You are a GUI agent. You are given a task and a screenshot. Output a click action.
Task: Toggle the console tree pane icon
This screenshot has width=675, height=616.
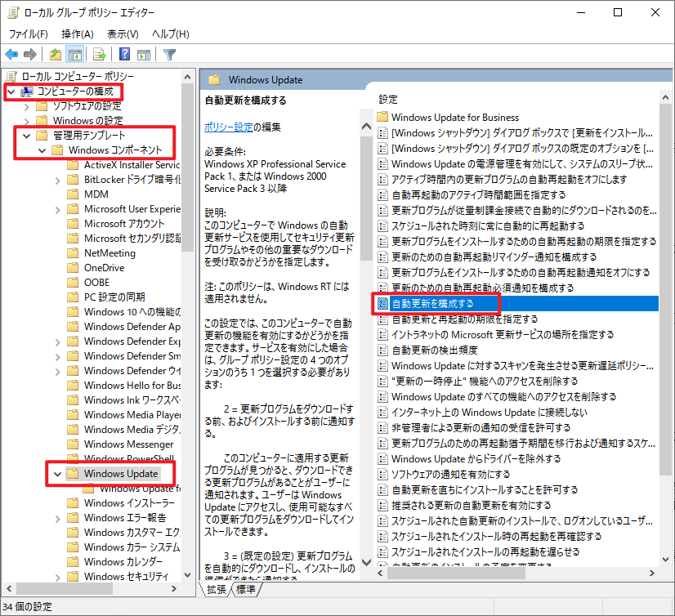pos(75,54)
